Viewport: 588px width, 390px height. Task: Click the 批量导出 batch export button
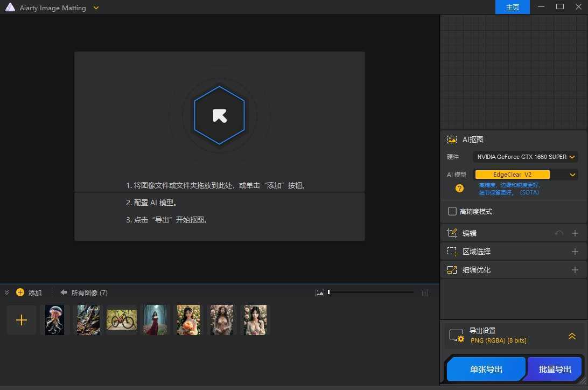[554, 369]
